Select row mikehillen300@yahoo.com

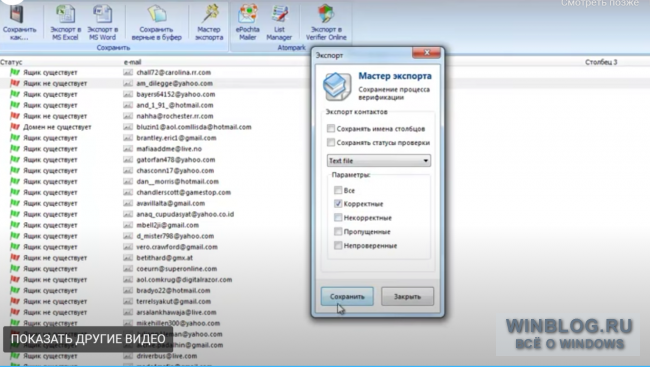[178, 323]
